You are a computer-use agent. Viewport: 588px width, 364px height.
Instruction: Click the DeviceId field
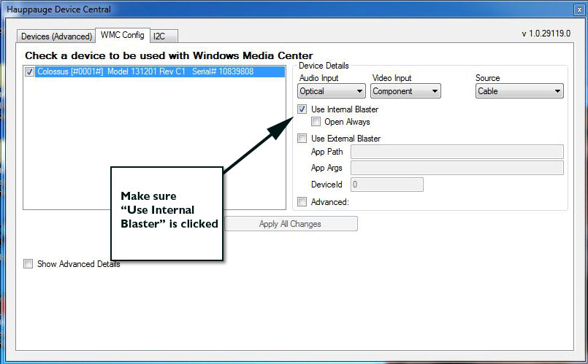387,185
